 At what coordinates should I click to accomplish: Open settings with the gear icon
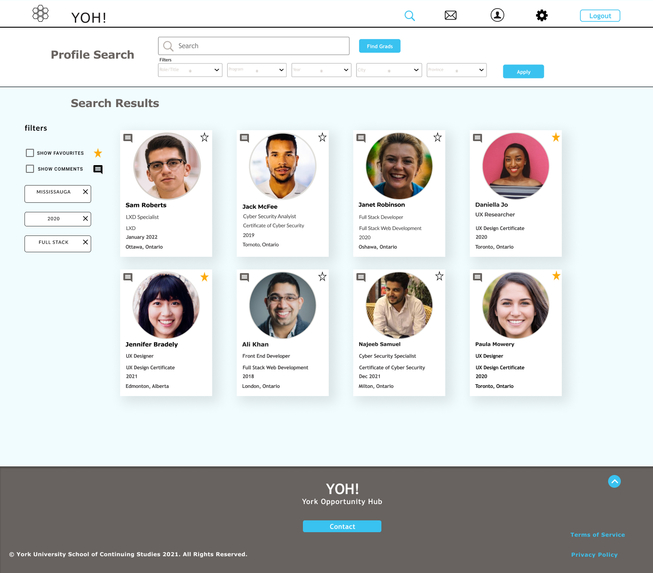[x=541, y=15]
